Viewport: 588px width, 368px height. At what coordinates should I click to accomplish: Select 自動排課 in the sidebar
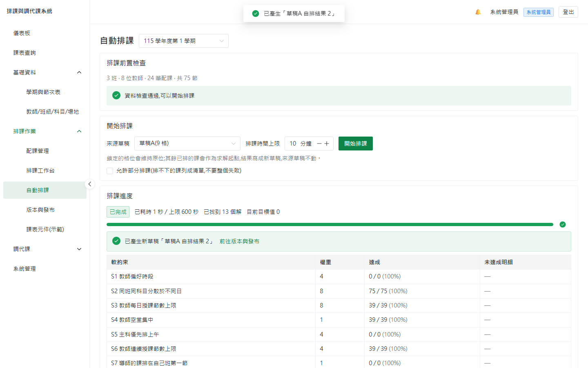point(45,190)
